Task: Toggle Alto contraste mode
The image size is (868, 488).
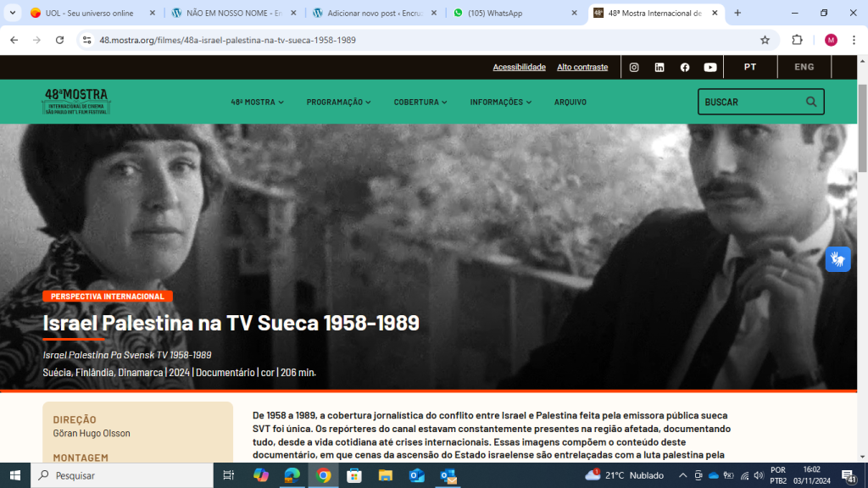Action: pos(582,68)
